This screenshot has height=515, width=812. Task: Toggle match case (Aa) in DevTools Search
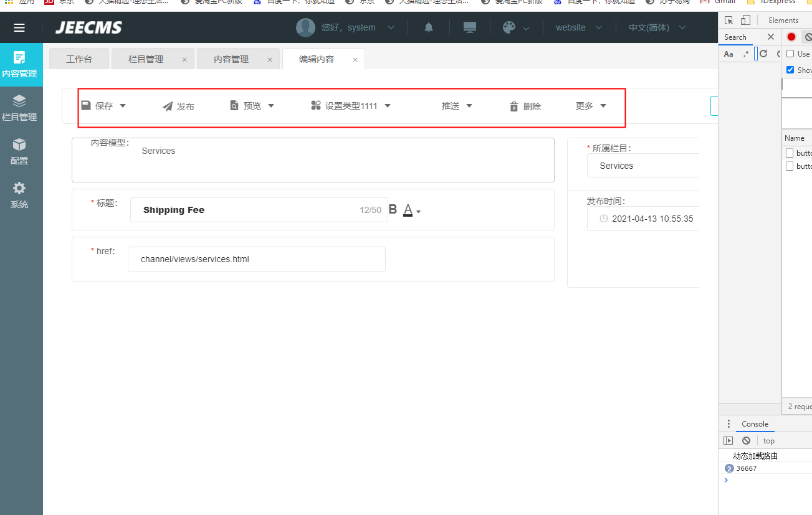coord(728,54)
